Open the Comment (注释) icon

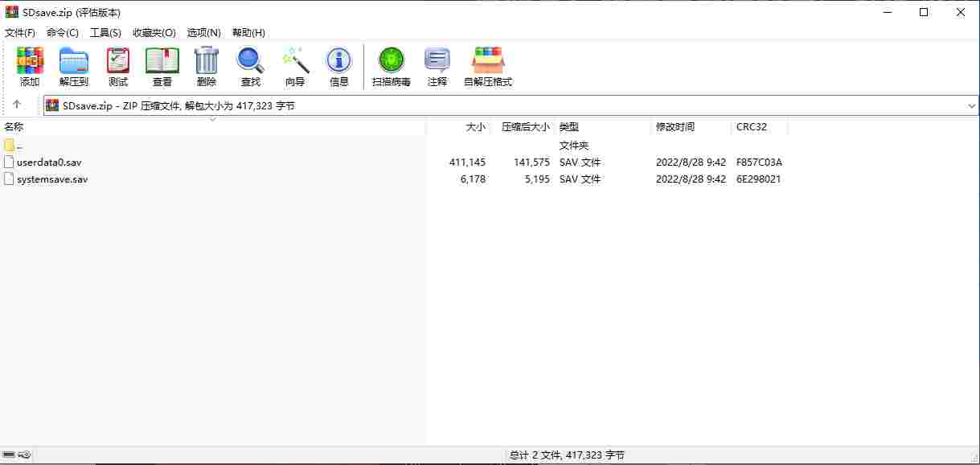coord(437,67)
